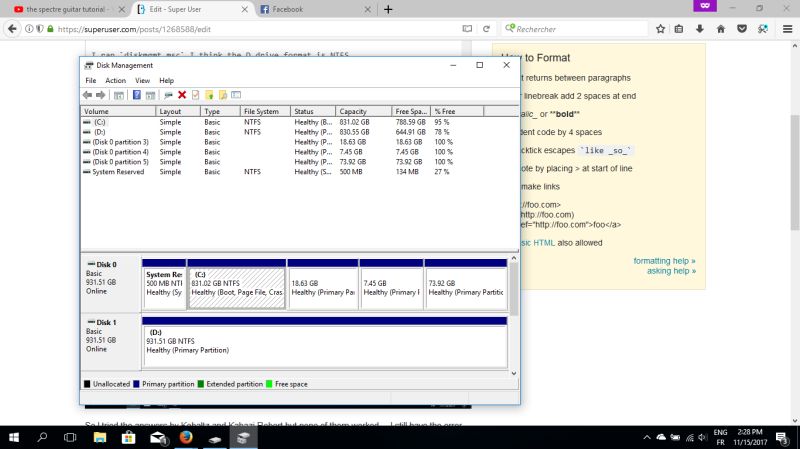This screenshot has height=449, width=800.
Task: Open a new browser tab with plus button
Action: coord(388,9)
